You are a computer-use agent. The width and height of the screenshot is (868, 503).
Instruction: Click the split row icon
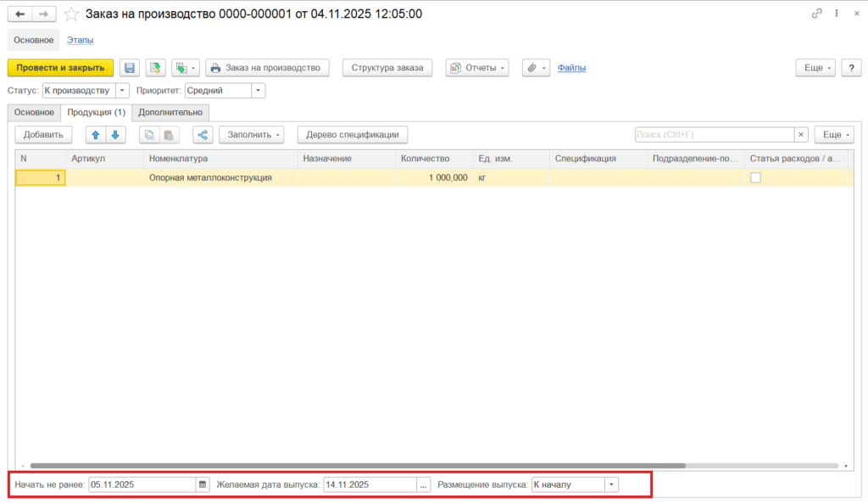203,135
